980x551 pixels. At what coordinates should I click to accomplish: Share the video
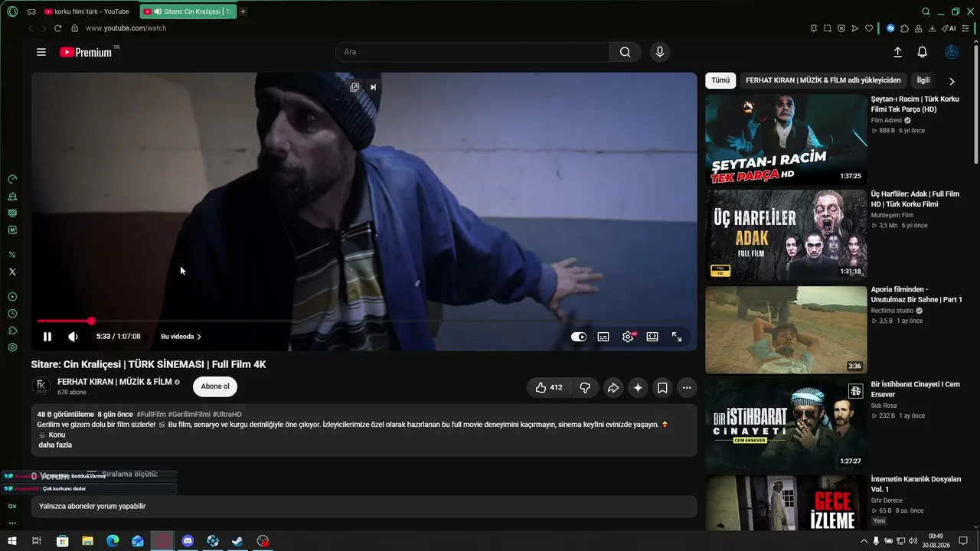[x=613, y=387]
